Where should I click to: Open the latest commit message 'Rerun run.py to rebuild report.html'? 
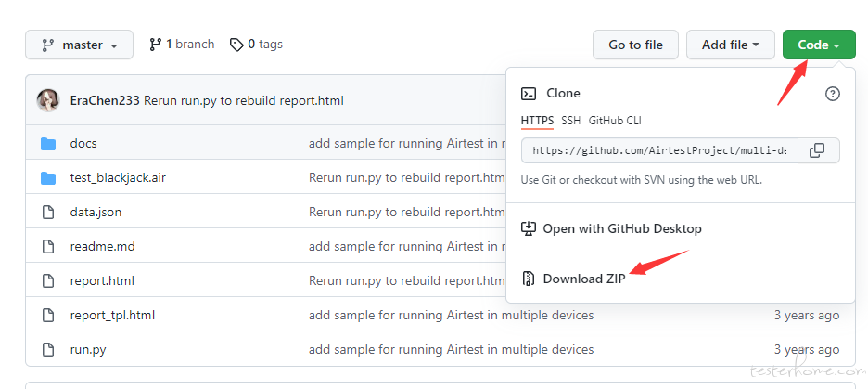click(x=244, y=101)
